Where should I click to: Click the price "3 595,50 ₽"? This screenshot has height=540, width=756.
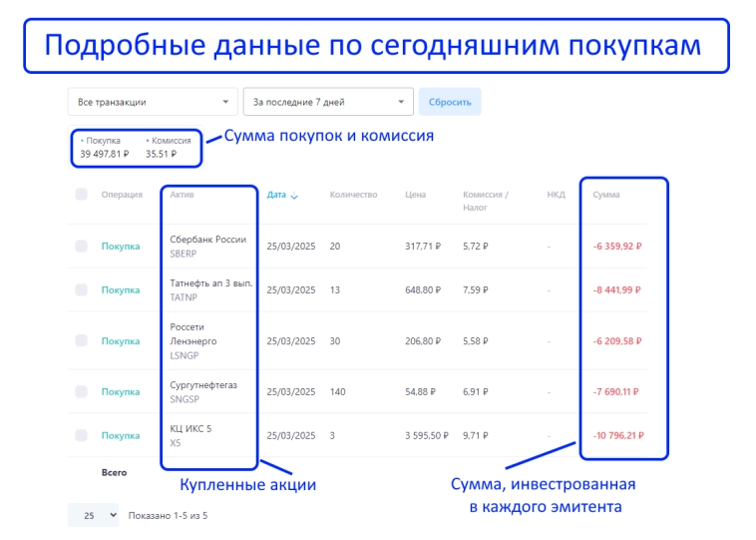427,436
